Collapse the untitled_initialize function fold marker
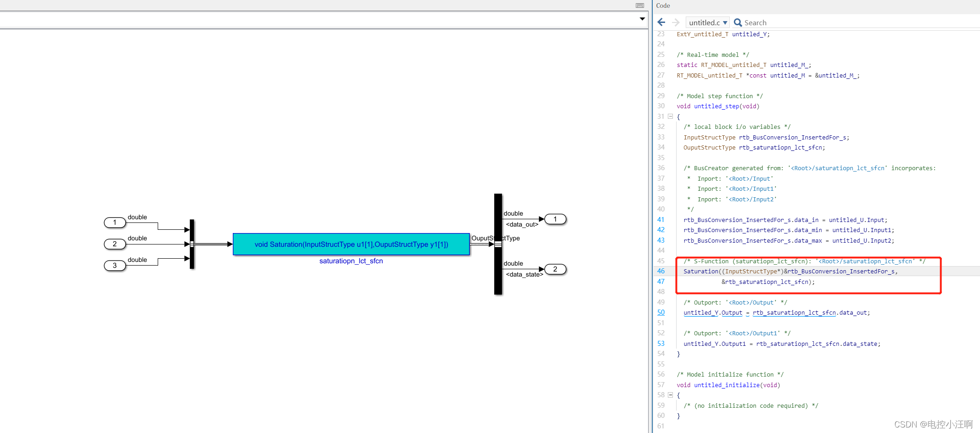Image resolution: width=980 pixels, height=433 pixels. tap(671, 395)
